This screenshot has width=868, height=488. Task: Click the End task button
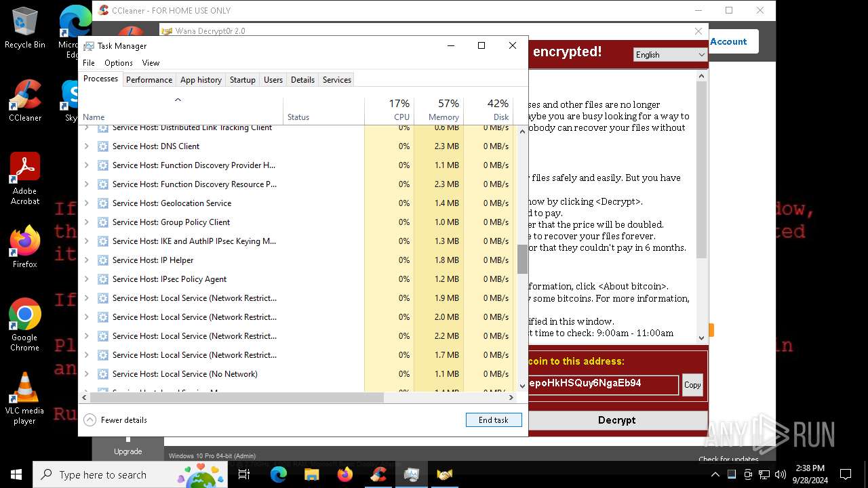click(494, 420)
